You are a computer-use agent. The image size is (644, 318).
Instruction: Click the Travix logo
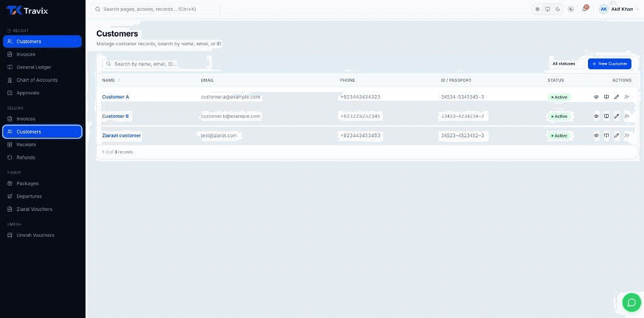point(27,11)
